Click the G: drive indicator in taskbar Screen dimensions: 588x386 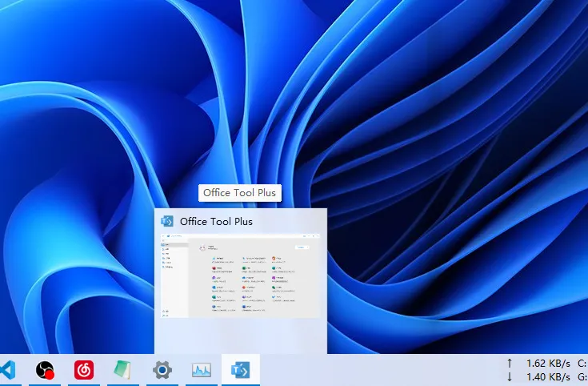582,376
